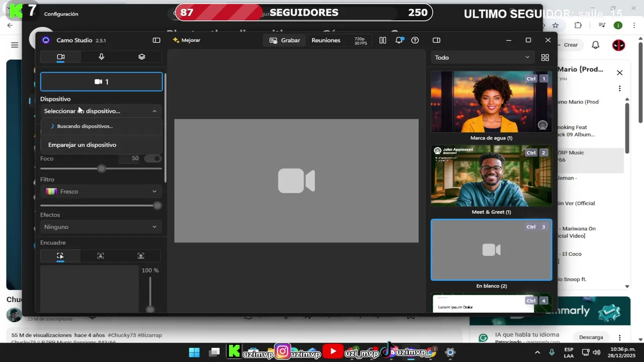Viewport: 644px width, 362px height.
Task: Bookmark page with browser star icon
Action: pyautogui.click(x=555, y=25)
